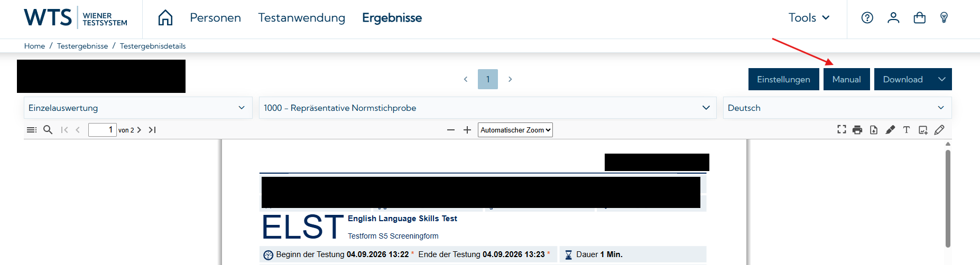Select the pencil draw tool
Image resolution: width=980 pixels, height=265 pixels.
pos(939,130)
